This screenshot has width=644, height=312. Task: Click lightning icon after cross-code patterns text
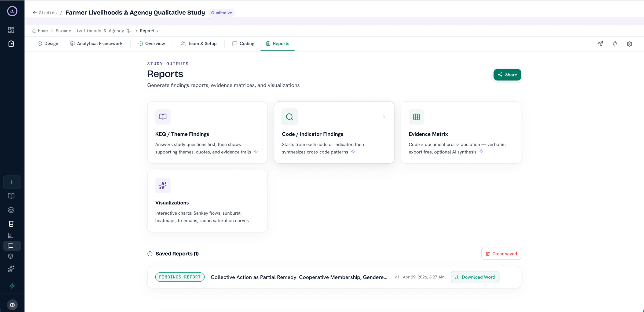pyautogui.click(x=353, y=152)
